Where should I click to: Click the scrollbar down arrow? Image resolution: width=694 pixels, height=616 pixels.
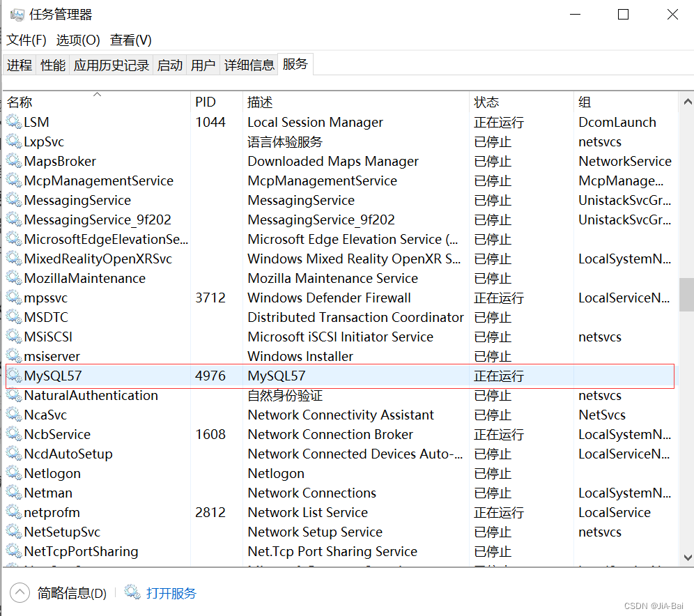tap(687, 557)
